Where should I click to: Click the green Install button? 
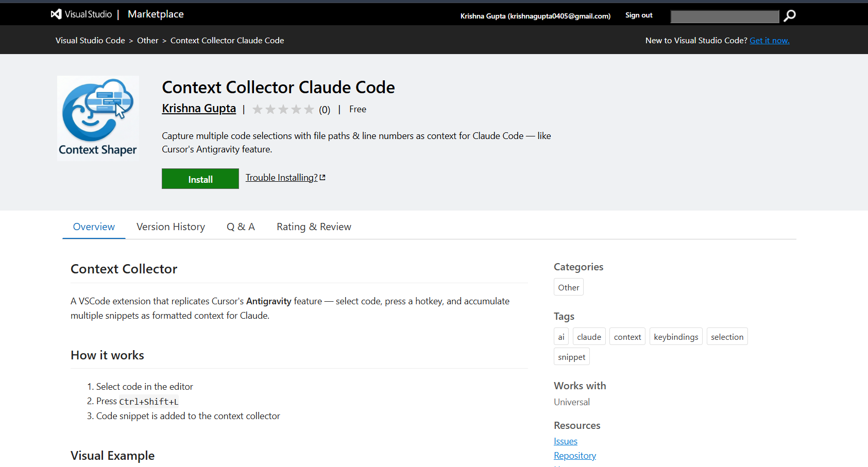(200, 179)
